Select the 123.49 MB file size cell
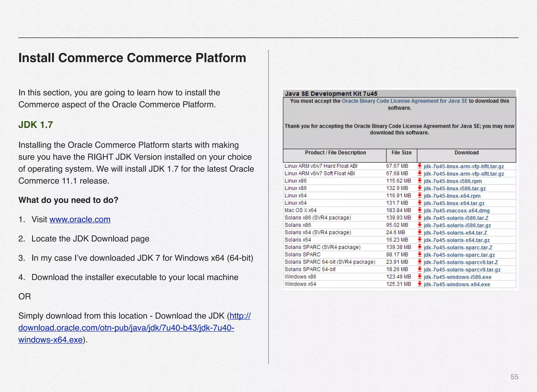Image resolution: width=537 pixels, height=392 pixels. click(399, 276)
